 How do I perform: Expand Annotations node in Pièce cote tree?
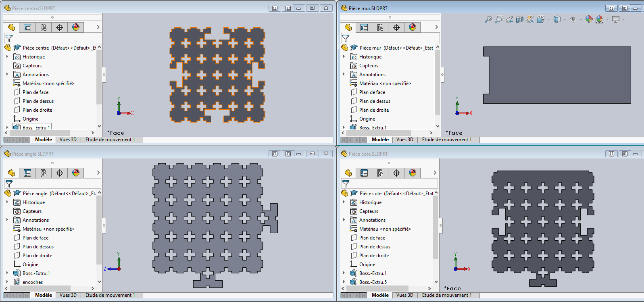344,220
